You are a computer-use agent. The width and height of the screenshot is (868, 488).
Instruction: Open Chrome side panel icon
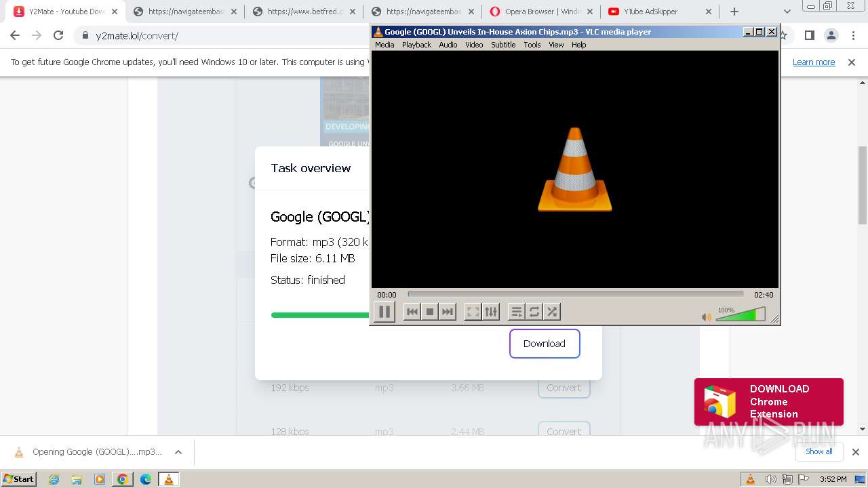pyautogui.click(x=810, y=36)
